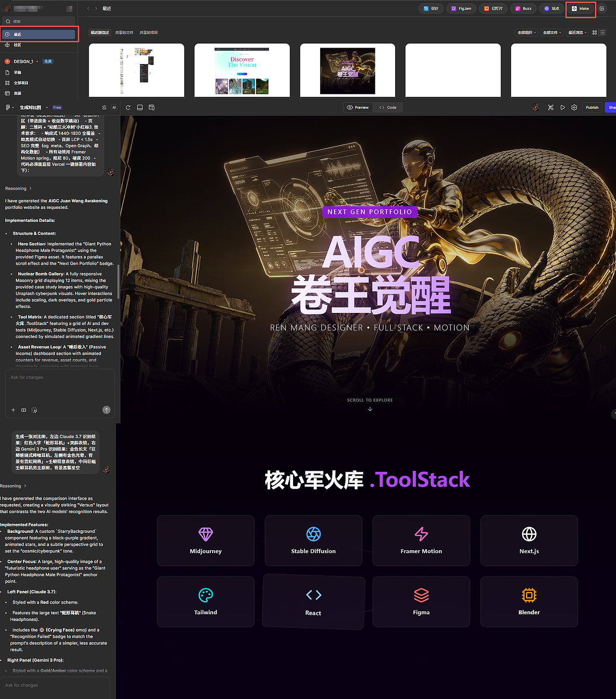The image size is (616, 699).
Task: Open the Figma logo main menu
Action: coord(8,107)
